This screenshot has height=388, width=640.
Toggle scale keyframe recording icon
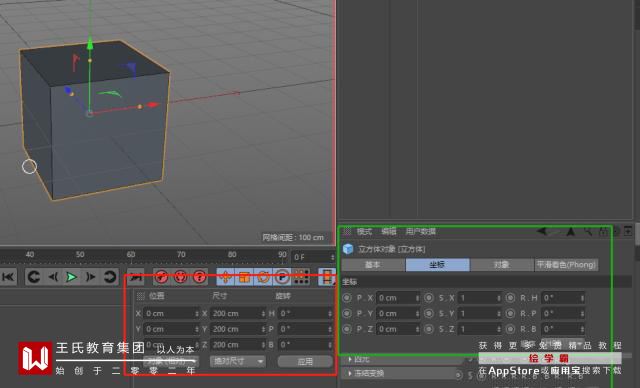pyautogui.click(x=244, y=277)
